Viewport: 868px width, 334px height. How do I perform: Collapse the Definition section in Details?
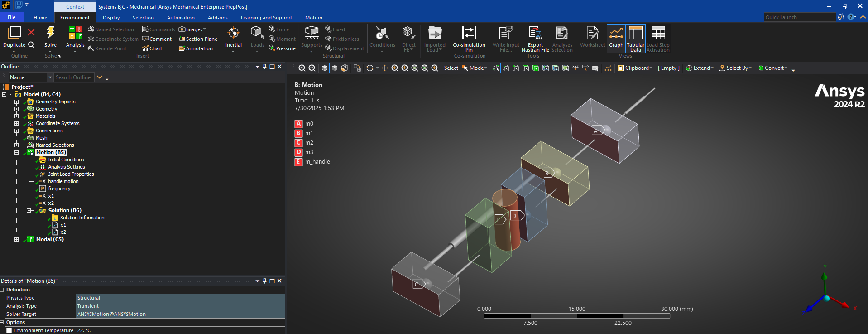[2, 290]
